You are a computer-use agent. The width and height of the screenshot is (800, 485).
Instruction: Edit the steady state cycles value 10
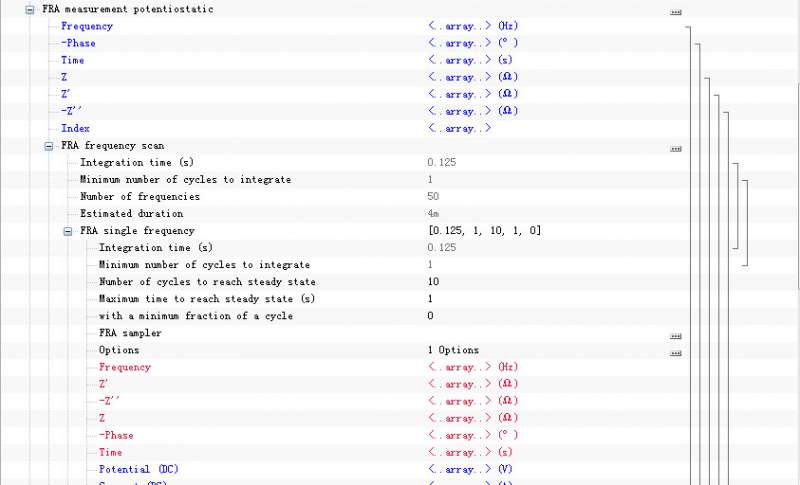pos(433,282)
